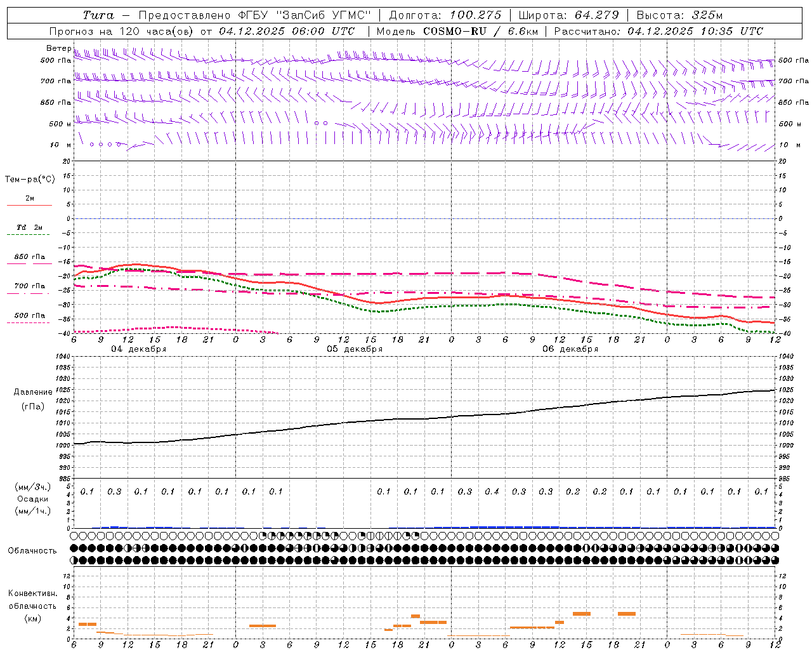Click the station name "Tura" in the header
Screen dimensions: 812x650
pyautogui.click(x=98, y=15)
